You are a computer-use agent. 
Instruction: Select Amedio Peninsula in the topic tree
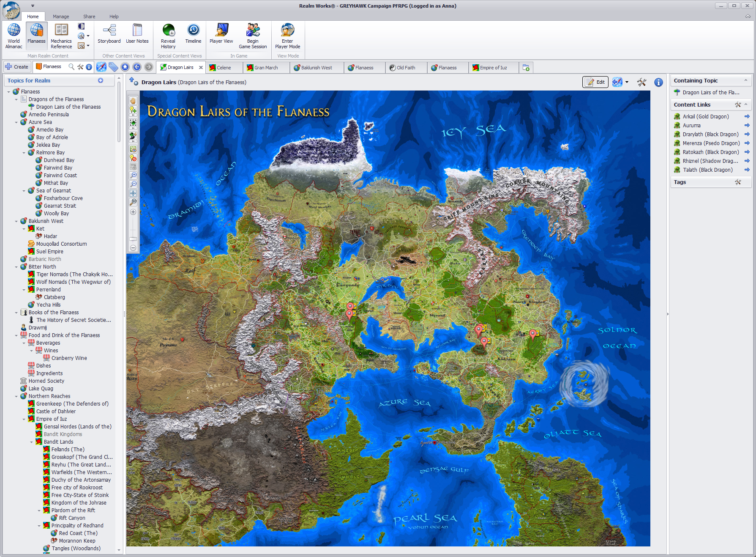click(x=49, y=115)
